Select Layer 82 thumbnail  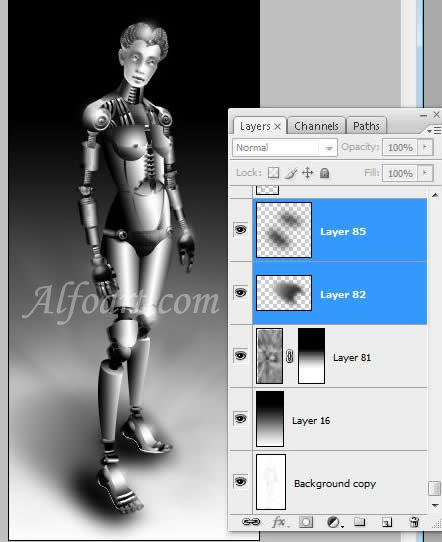point(284,293)
